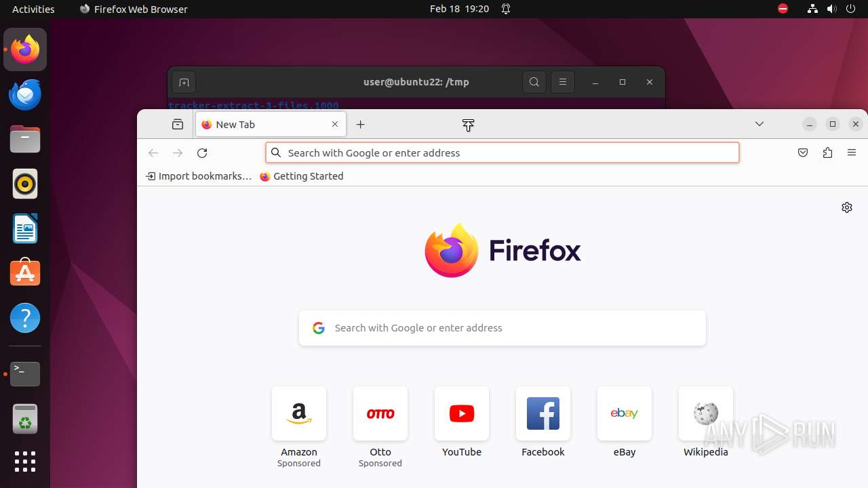
Task: Close the Terminal window
Action: click(650, 82)
